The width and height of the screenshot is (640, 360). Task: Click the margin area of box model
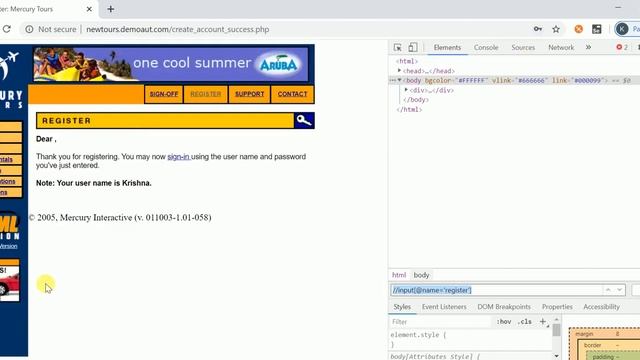point(584,334)
